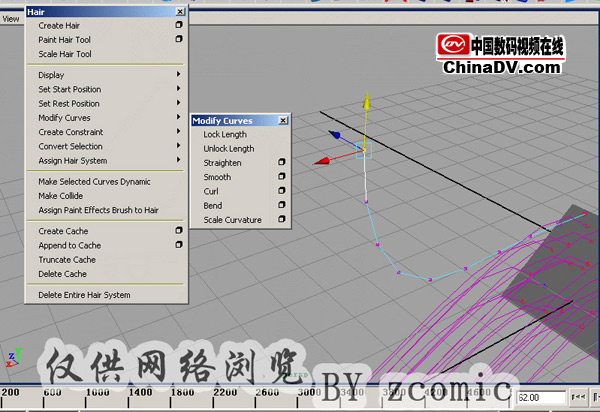Open Scale Curvature option box

(x=282, y=219)
